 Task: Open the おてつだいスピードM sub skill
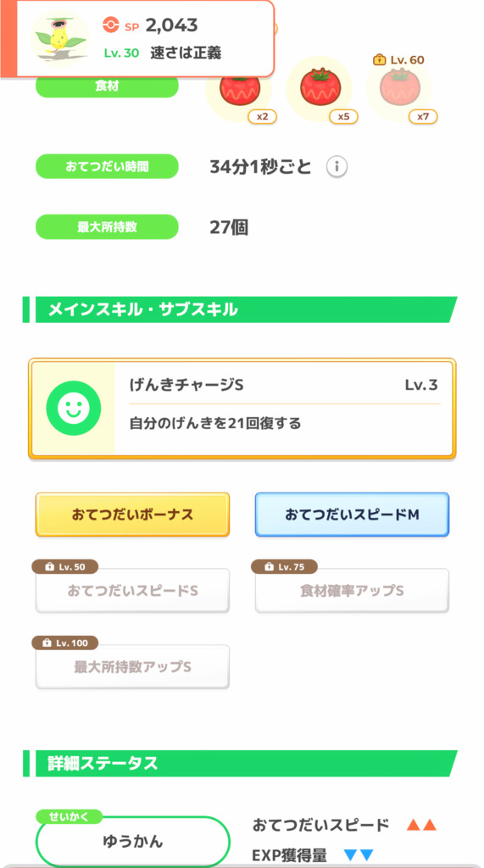pyautogui.click(x=353, y=515)
